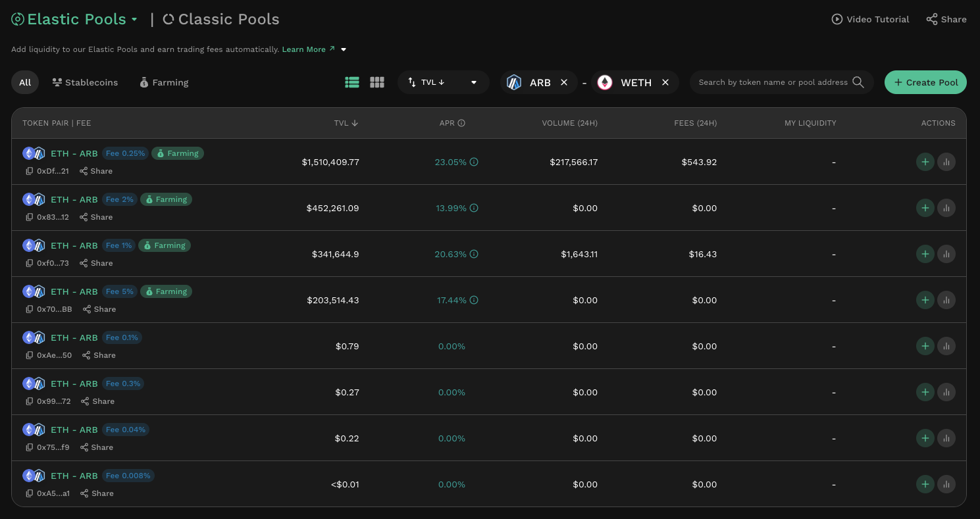This screenshot has width=980, height=519.
Task: Click the Create Pool button
Action: tap(925, 82)
